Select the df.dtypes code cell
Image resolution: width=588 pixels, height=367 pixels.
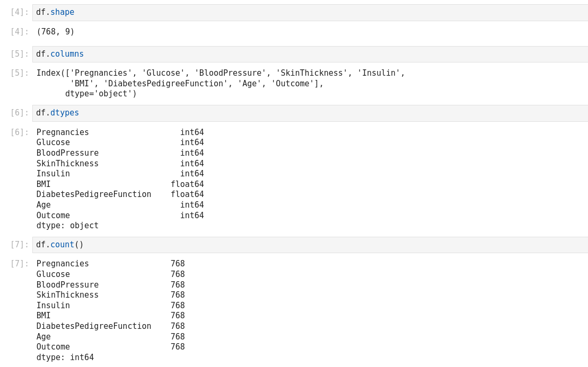tap(310, 113)
